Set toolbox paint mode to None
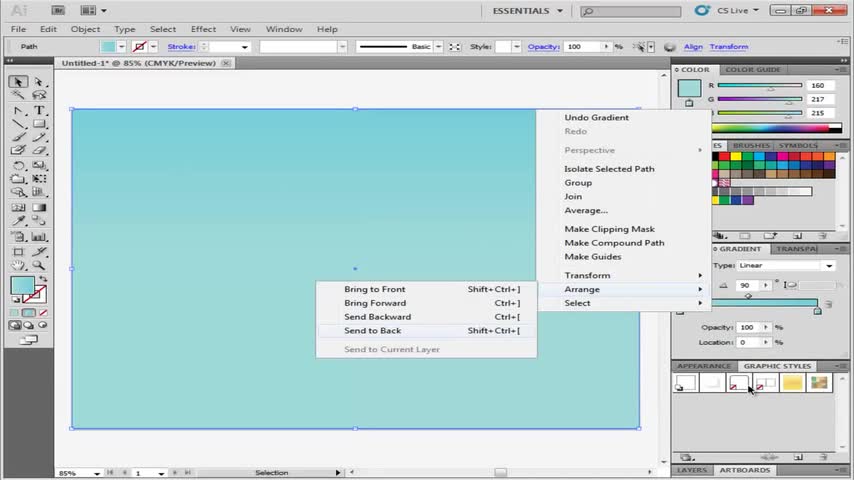 coord(43,313)
